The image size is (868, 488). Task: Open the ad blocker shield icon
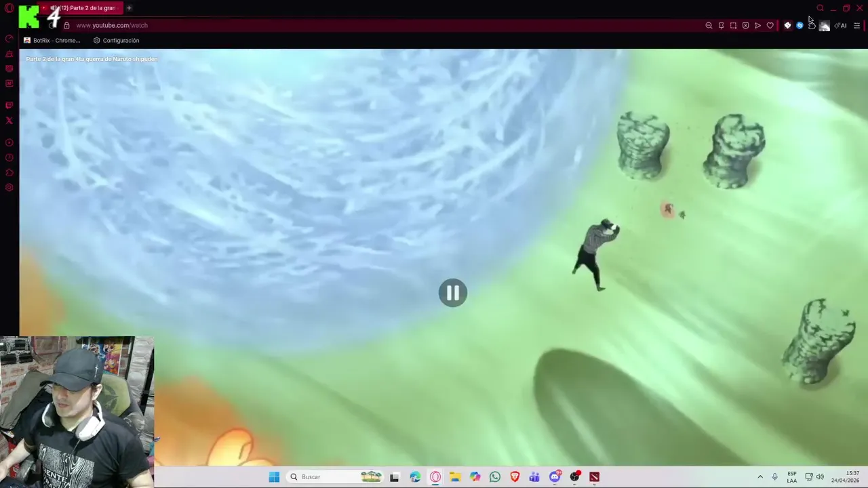745,26
